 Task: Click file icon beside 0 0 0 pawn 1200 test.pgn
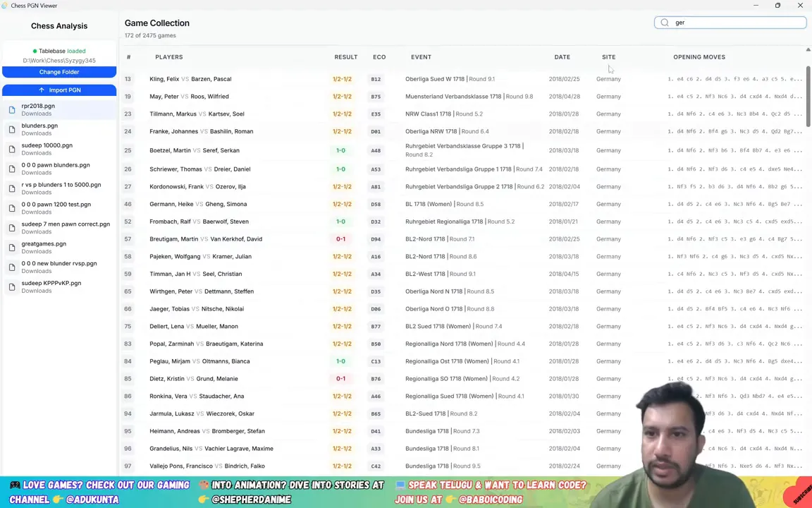click(x=12, y=208)
